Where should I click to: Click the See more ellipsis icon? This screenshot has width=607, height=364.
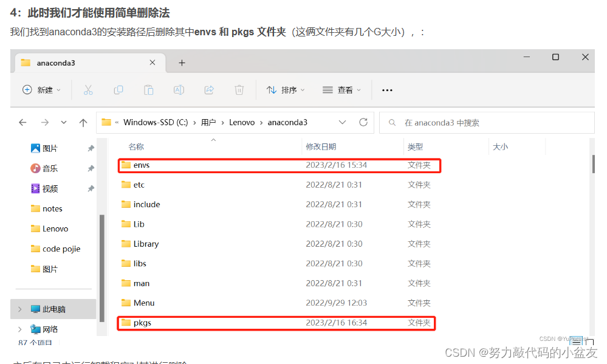coord(387,89)
